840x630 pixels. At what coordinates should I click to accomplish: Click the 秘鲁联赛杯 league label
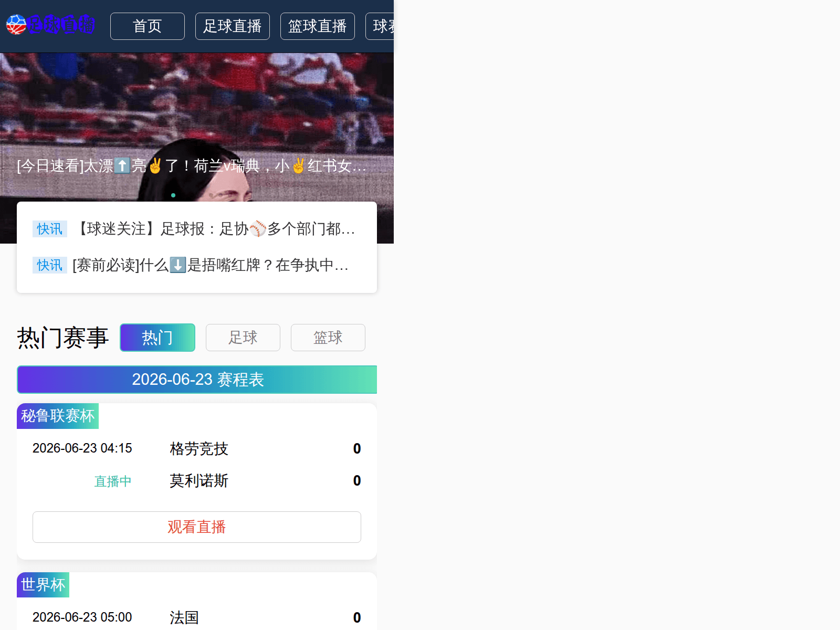point(58,416)
